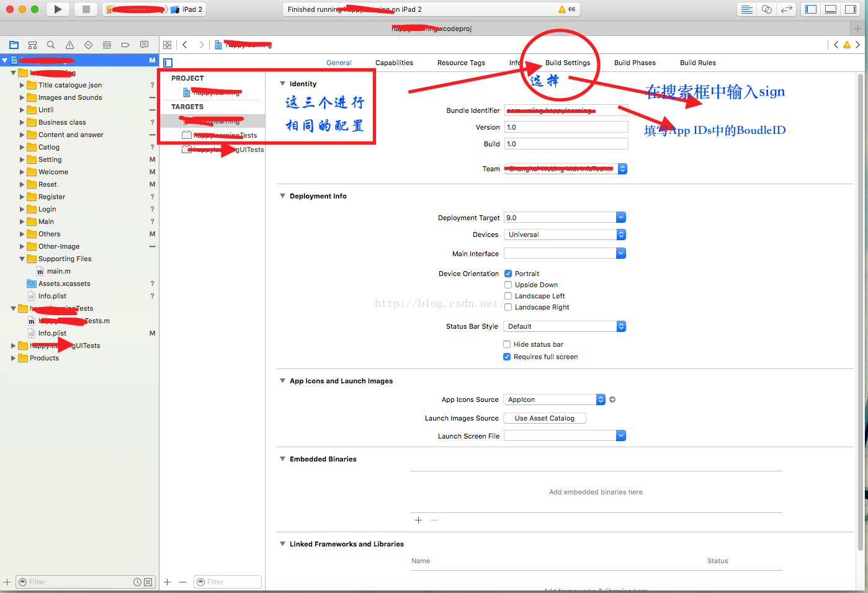Image resolution: width=868 pixels, height=593 pixels.
Task: Click the Build number field
Action: (x=566, y=144)
